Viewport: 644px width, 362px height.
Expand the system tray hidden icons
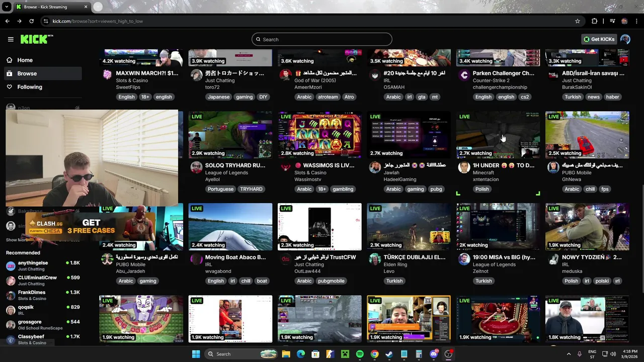click(x=569, y=354)
